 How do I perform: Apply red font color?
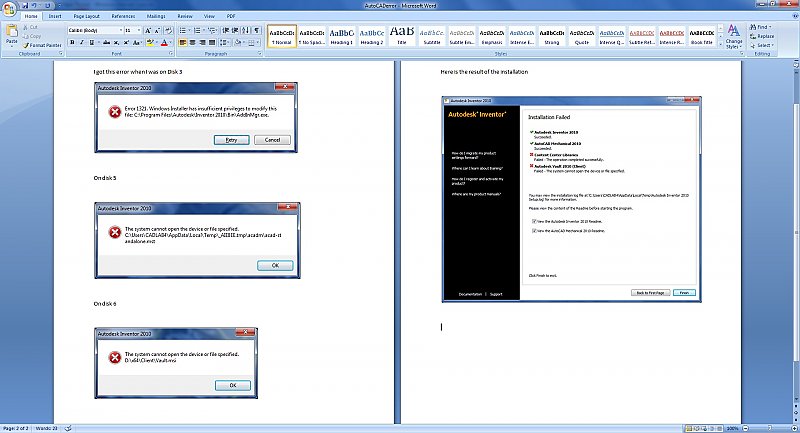coord(164,42)
